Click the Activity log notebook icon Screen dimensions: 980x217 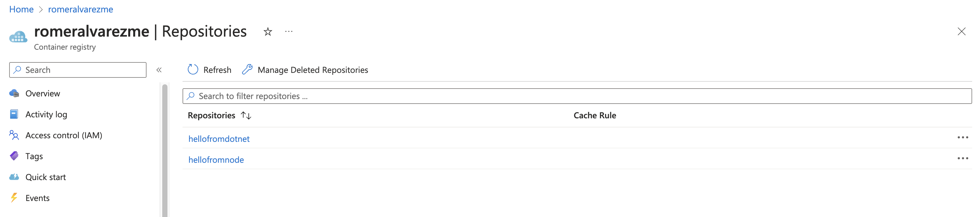tap(14, 114)
